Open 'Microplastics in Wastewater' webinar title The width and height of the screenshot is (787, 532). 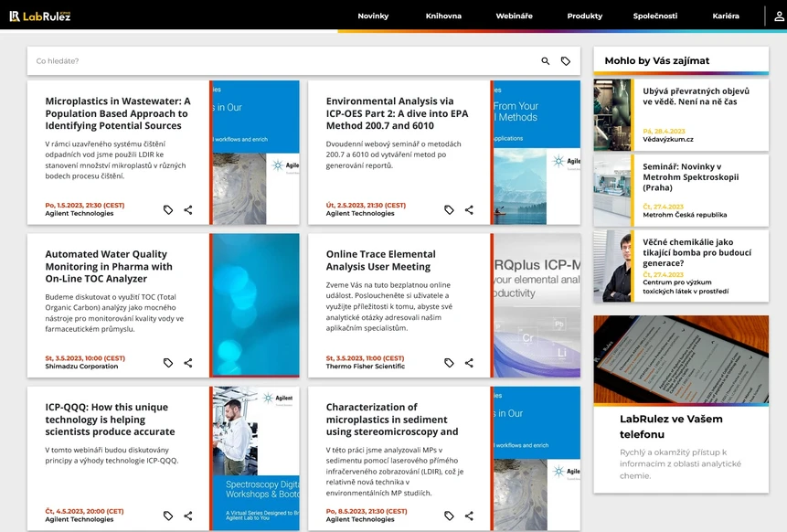click(118, 113)
